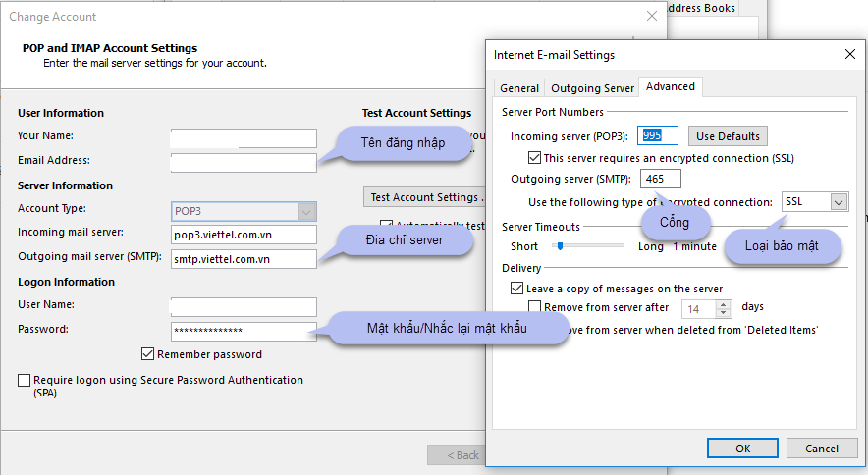Open the Outgoing Server tab
This screenshot has height=475, width=868.
coord(592,88)
